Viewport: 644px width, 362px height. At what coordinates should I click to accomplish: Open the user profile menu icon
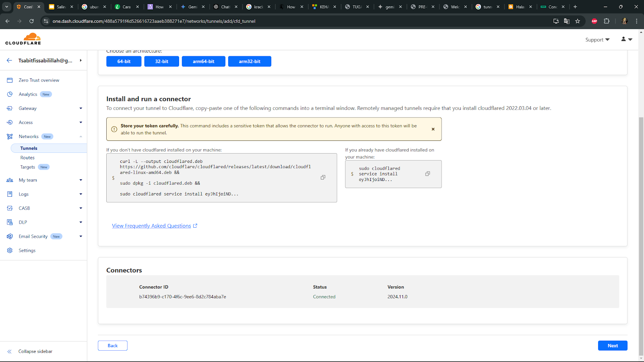[626, 39]
